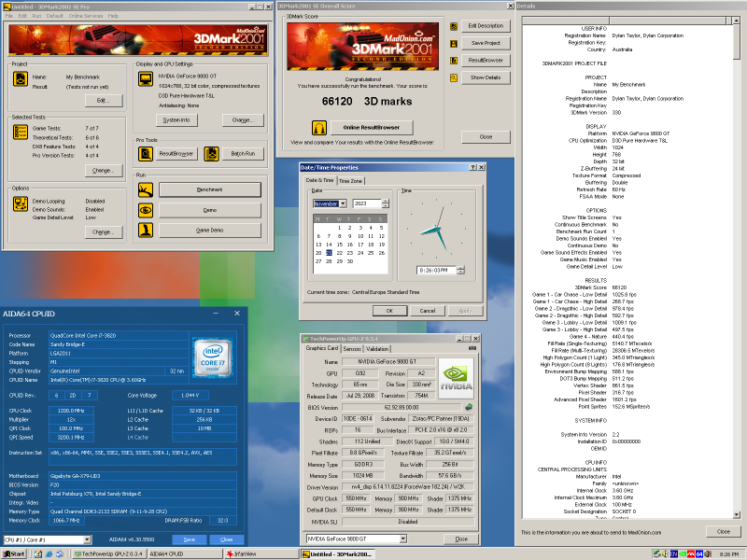Click the Save button in AIDA64 CPUID
The width and height of the screenshot is (747, 560).
[x=190, y=539]
